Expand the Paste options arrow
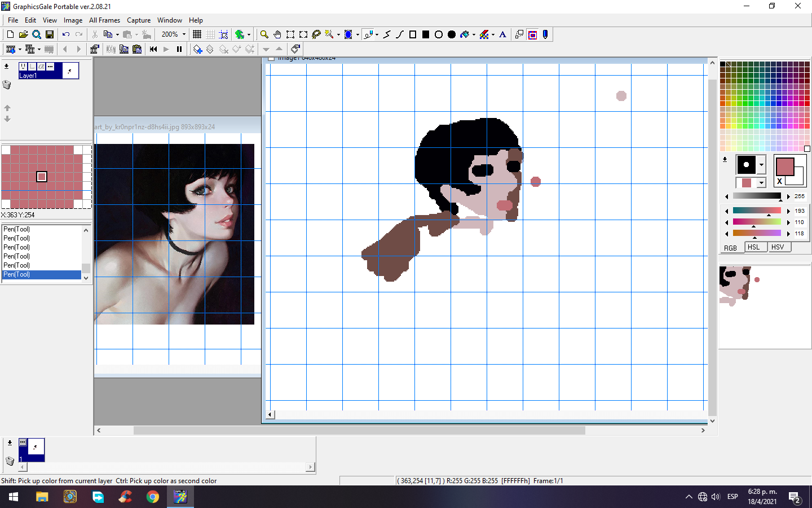 [136, 34]
